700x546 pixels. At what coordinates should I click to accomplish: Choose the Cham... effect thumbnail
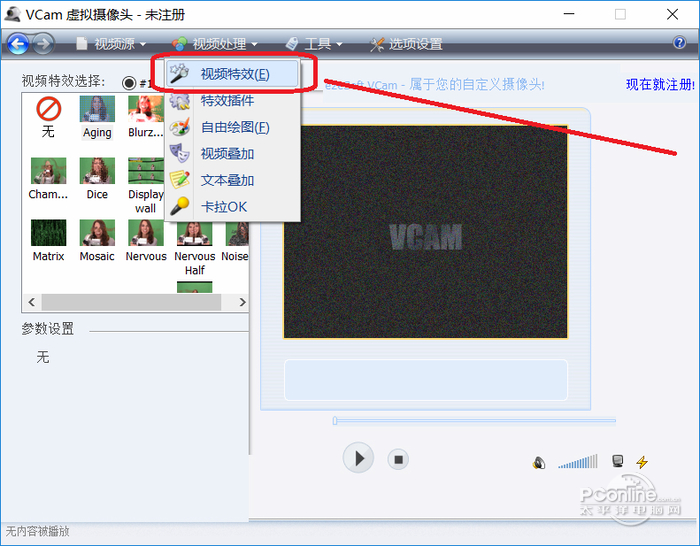click(x=48, y=171)
